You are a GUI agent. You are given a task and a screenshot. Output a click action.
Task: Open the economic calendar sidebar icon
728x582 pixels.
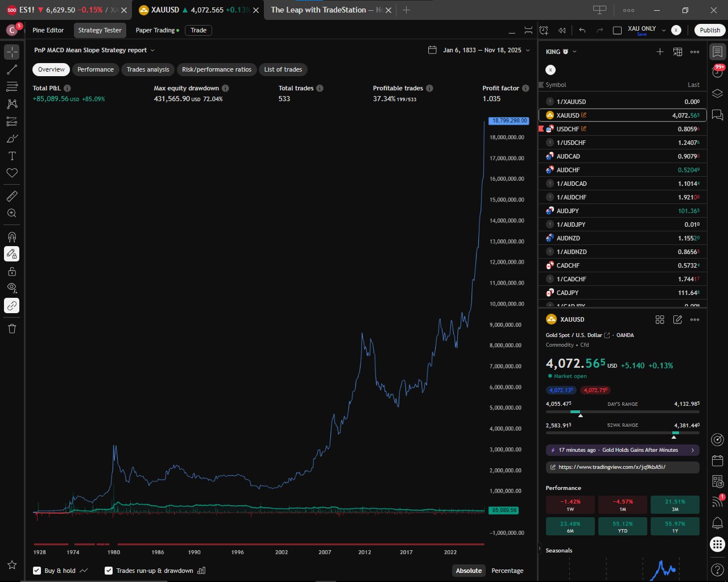[x=718, y=460]
